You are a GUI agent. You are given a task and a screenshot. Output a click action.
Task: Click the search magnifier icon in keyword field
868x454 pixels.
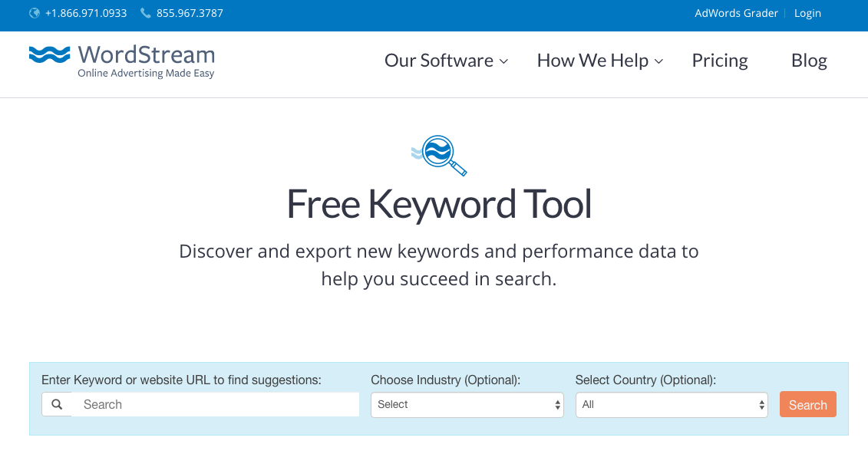point(57,405)
